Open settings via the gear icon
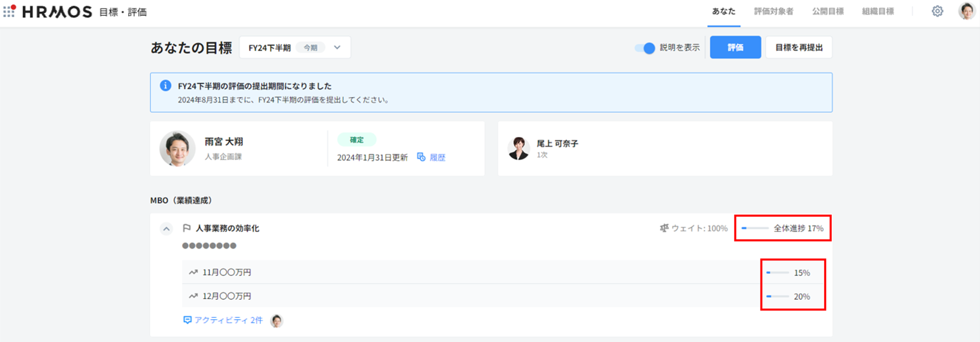 (x=937, y=11)
